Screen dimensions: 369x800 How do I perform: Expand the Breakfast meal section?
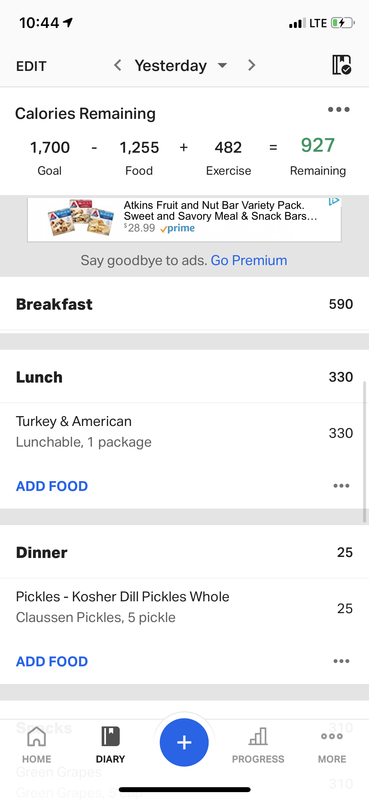[x=184, y=304]
